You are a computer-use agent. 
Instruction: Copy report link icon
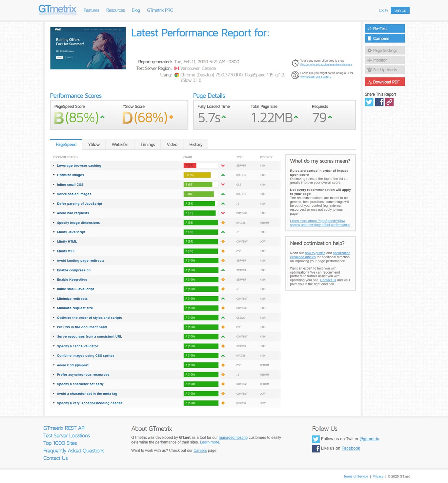pos(389,102)
